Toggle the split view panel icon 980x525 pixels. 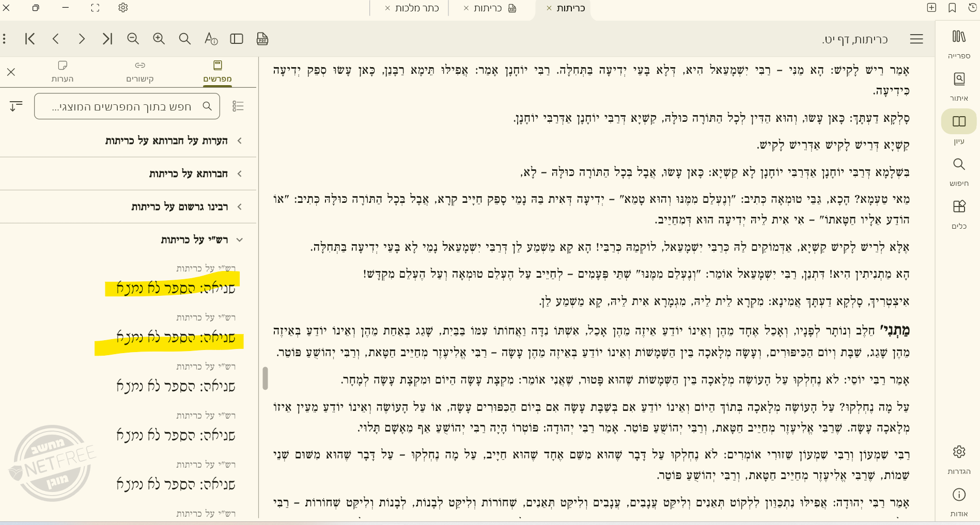point(237,39)
